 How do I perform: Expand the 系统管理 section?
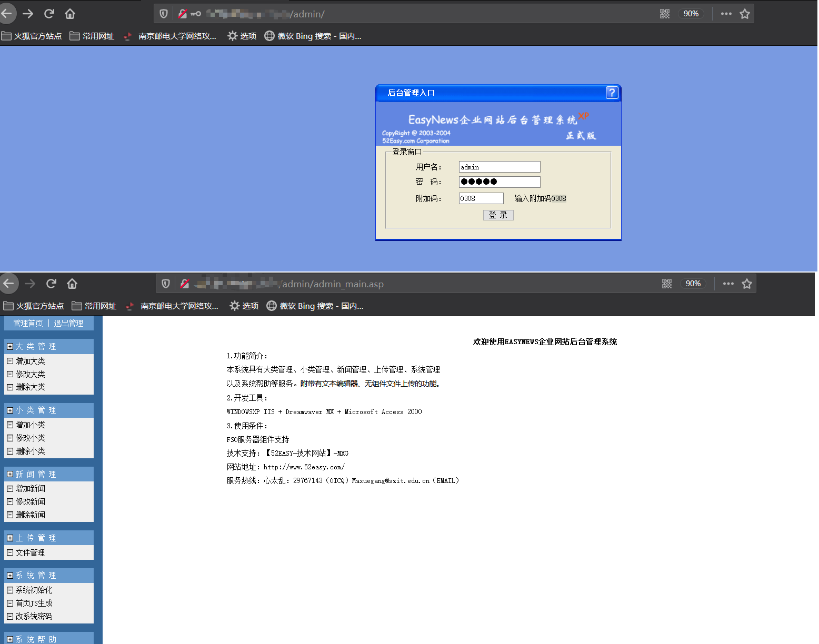(x=10, y=575)
